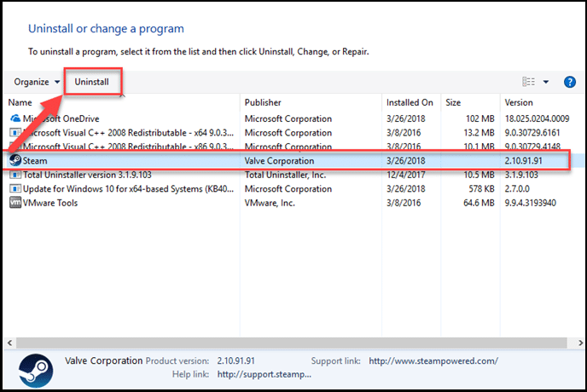Image resolution: width=587 pixels, height=392 pixels.
Task: Select Total Uninstaller version 3.1.9.103 name
Action: tap(87, 175)
